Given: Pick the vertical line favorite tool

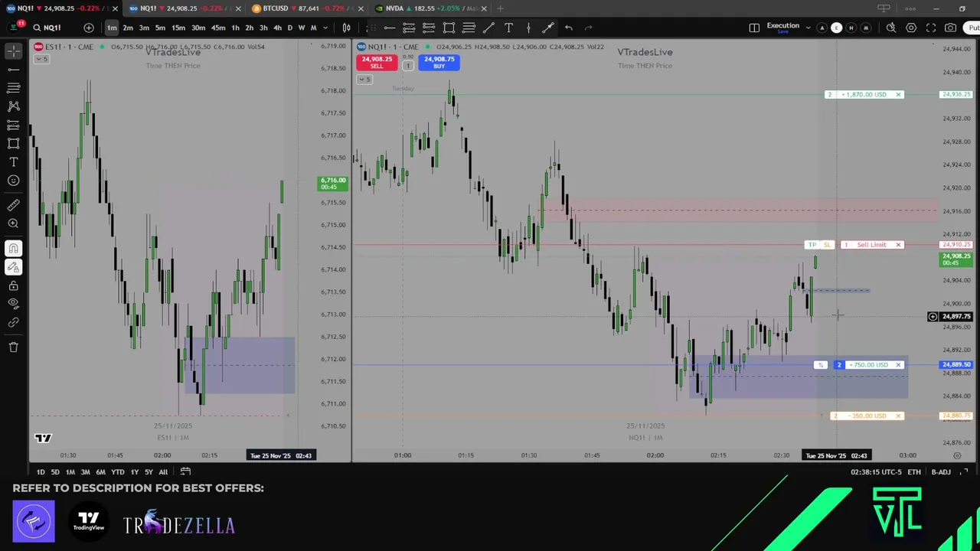Looking at the screenshot, I should tap(528, 28).
